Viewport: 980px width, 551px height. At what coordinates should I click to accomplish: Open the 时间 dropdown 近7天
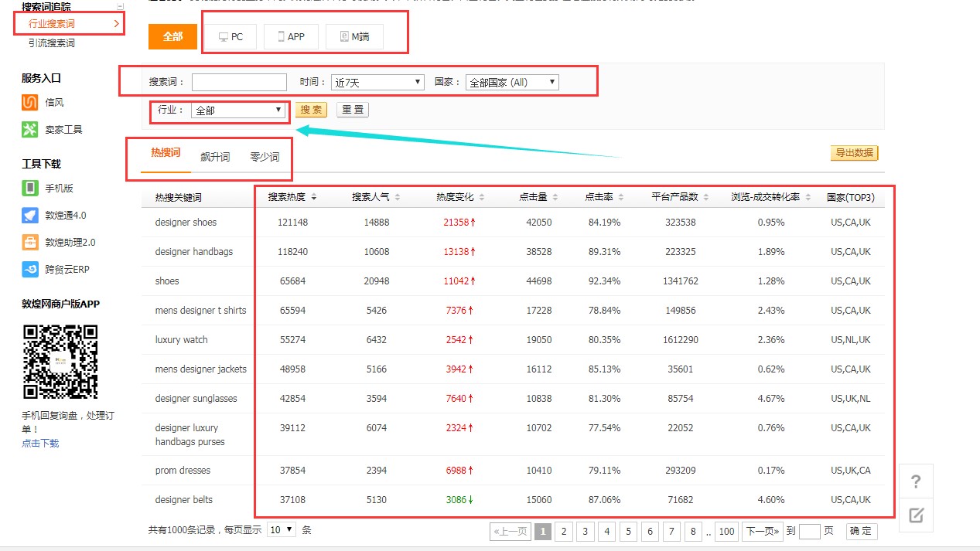[377, 82]
